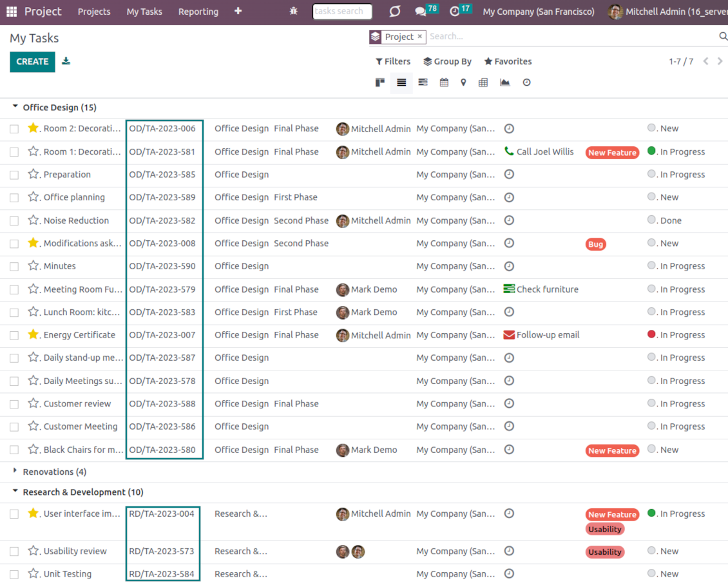Tick the checkbox for Noise Reduction task

click(x=14, y=221)
